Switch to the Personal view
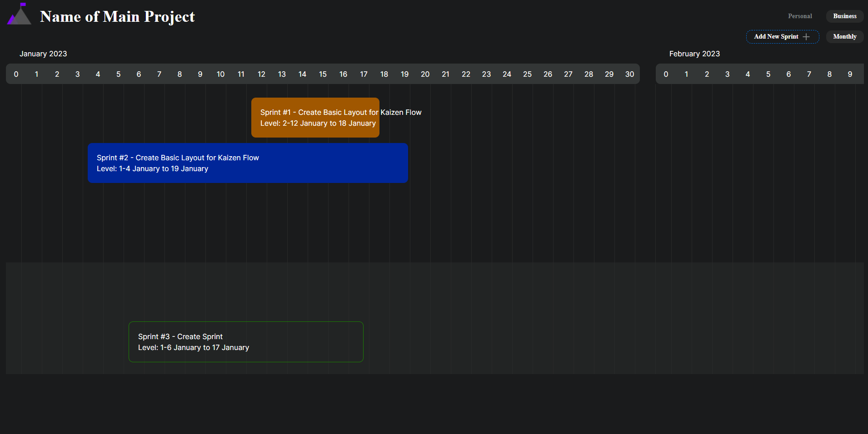 tap(800, 16)
